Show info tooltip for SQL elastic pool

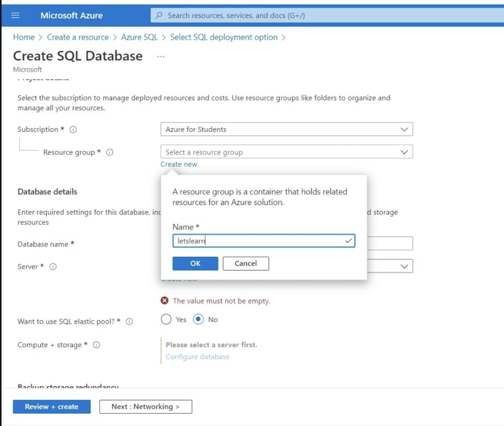tap(129, 321)
